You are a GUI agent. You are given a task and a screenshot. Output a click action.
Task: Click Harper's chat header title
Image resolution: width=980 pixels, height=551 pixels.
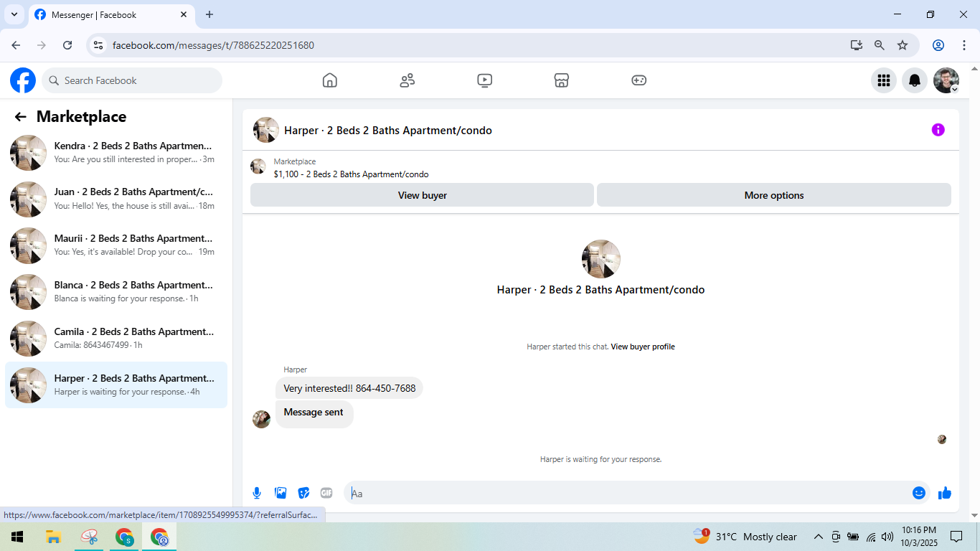coord(388,131)
